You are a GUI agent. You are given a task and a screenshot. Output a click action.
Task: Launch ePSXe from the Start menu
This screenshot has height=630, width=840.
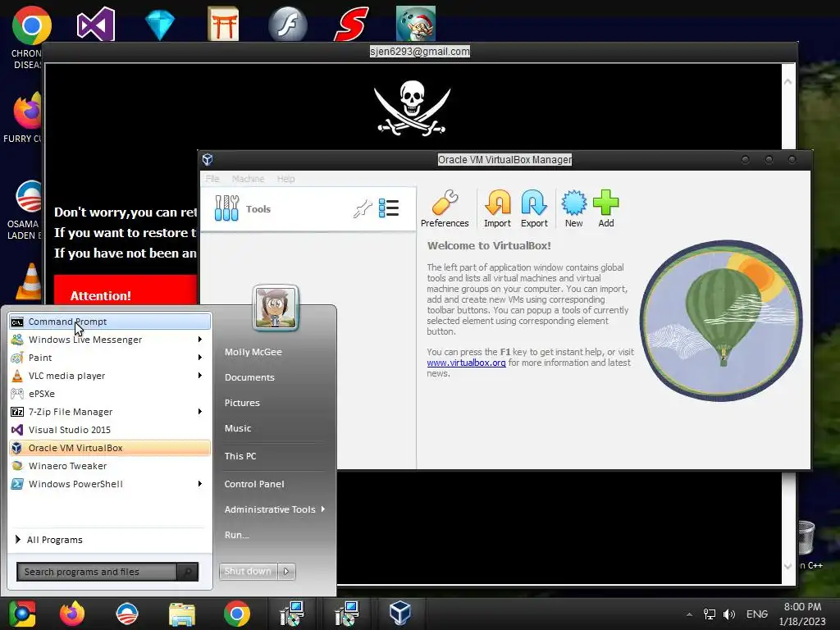[110, 394]
